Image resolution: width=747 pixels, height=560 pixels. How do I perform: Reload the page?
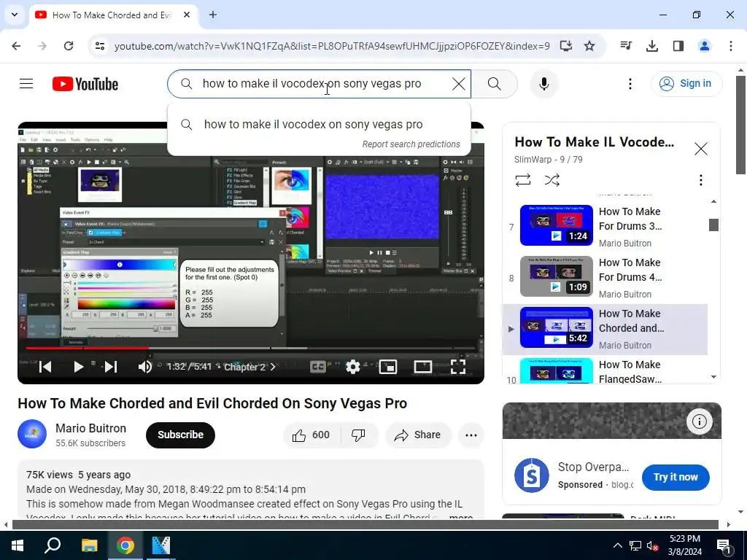[x=69, y=46]
